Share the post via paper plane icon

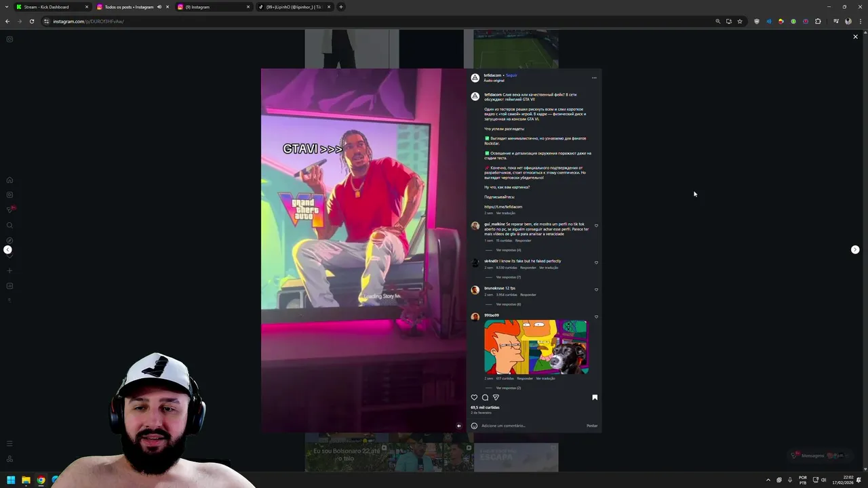click(x=496, y=397)
